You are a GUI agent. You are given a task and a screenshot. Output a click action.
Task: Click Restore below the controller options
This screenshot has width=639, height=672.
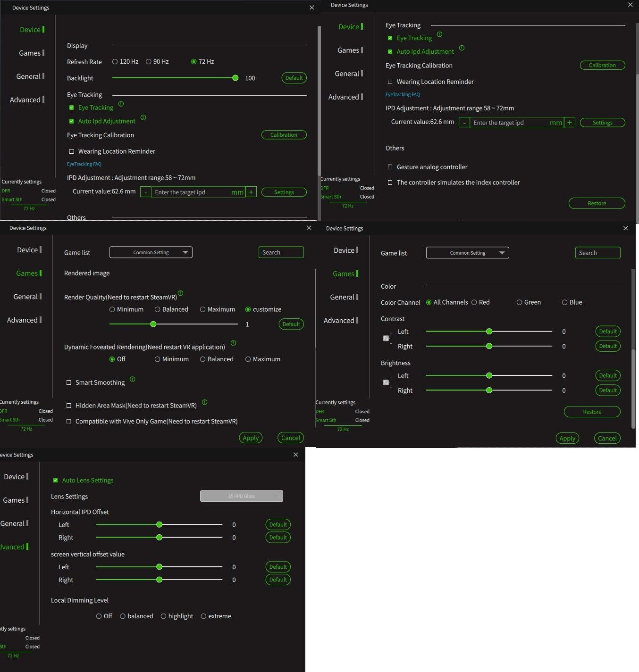coord(597,203)
